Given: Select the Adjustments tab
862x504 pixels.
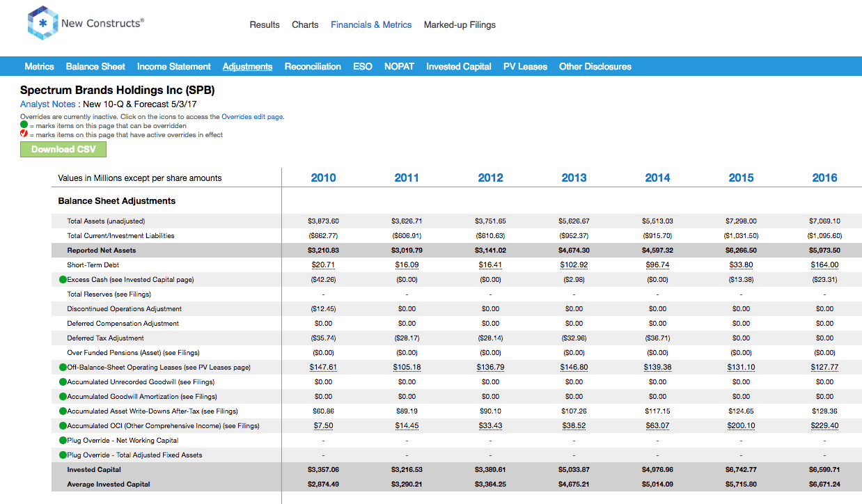Looking at the screenshot, I should (x=247, y=67).
